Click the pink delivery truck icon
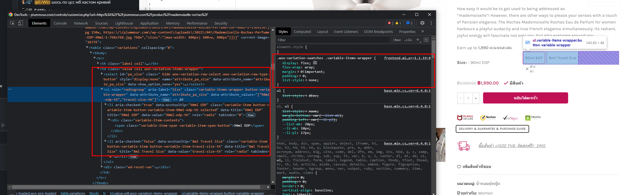Image resolution: width=644 pixels, height=195 pixels. tap(464, 146)
